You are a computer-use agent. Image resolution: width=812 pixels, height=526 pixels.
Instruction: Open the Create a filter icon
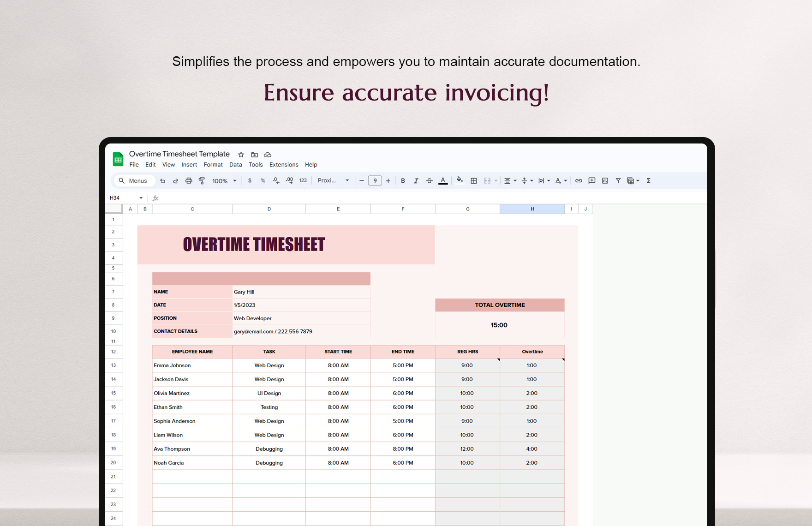click(x=618, y=180)
